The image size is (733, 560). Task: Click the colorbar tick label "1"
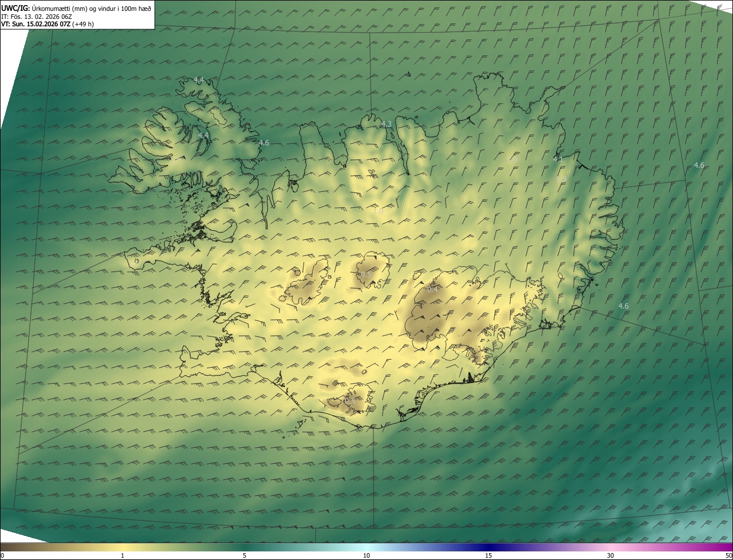point(122,555)
